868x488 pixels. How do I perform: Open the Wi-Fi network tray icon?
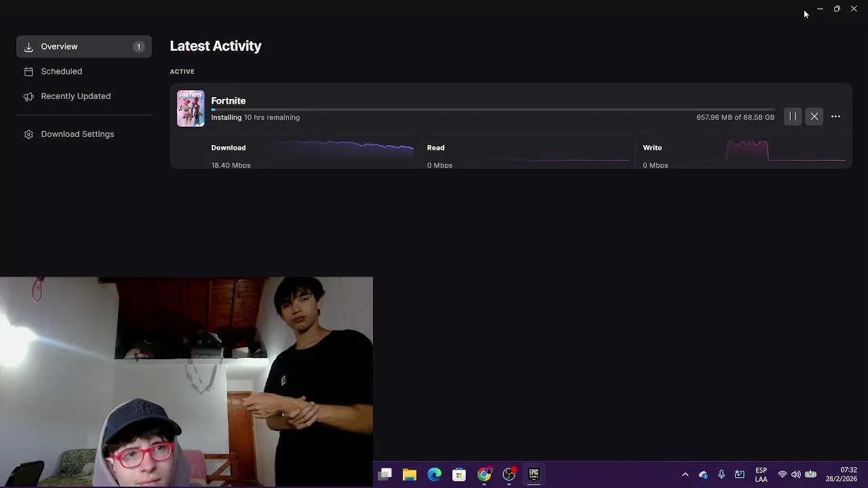[783, 474]
